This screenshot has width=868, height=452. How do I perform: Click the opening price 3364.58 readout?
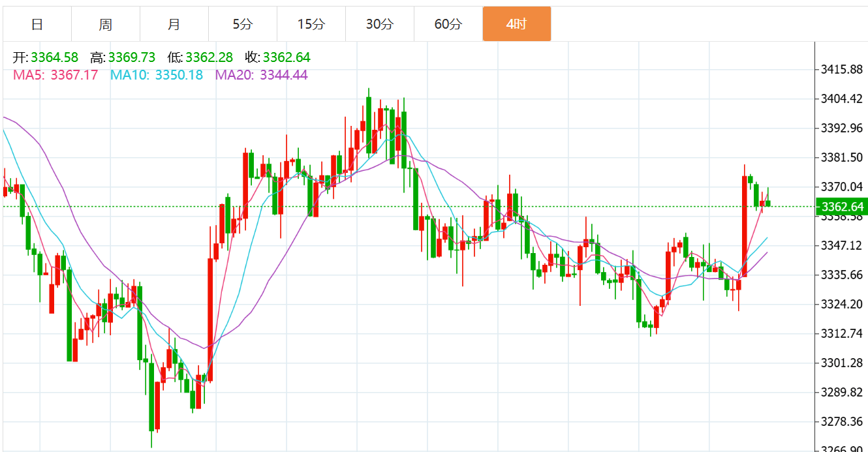point(54,58)
